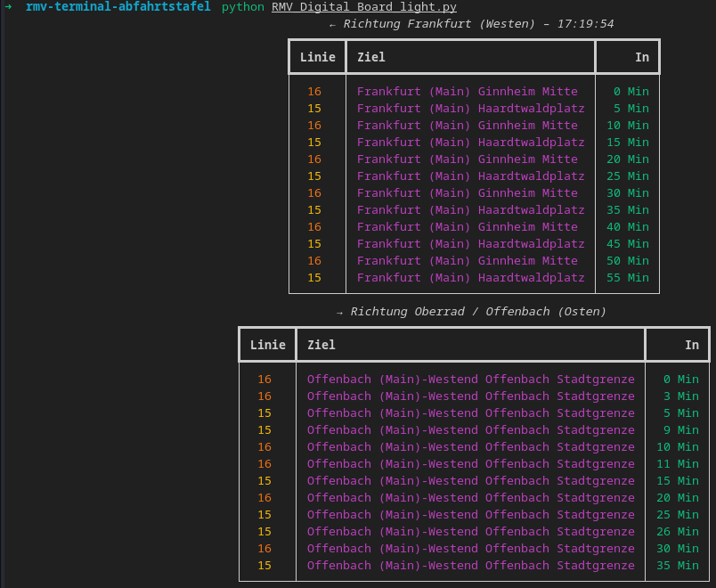Image resolution: width=716 pixels, height=588 pixels.
Task: Click In column header in Frankfurt table
Action: click(641, 57)
